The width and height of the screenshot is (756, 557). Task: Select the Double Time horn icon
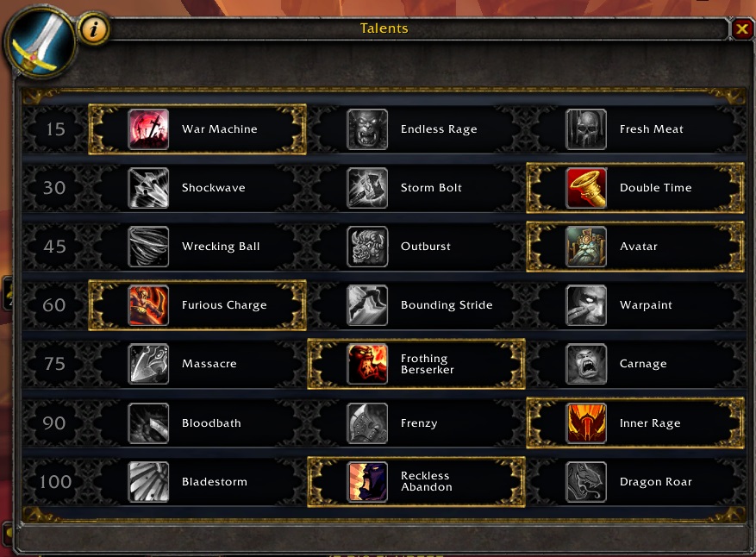point(586,188)
